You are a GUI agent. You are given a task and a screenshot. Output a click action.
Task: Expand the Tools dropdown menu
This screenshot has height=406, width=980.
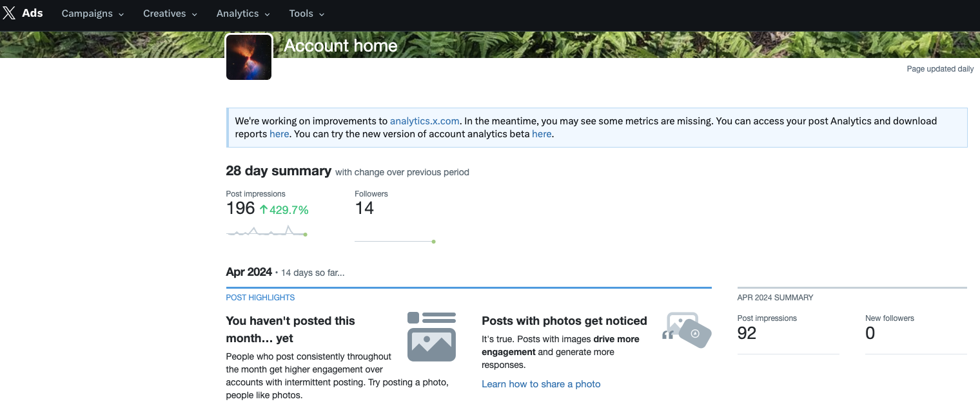(306, 13)
